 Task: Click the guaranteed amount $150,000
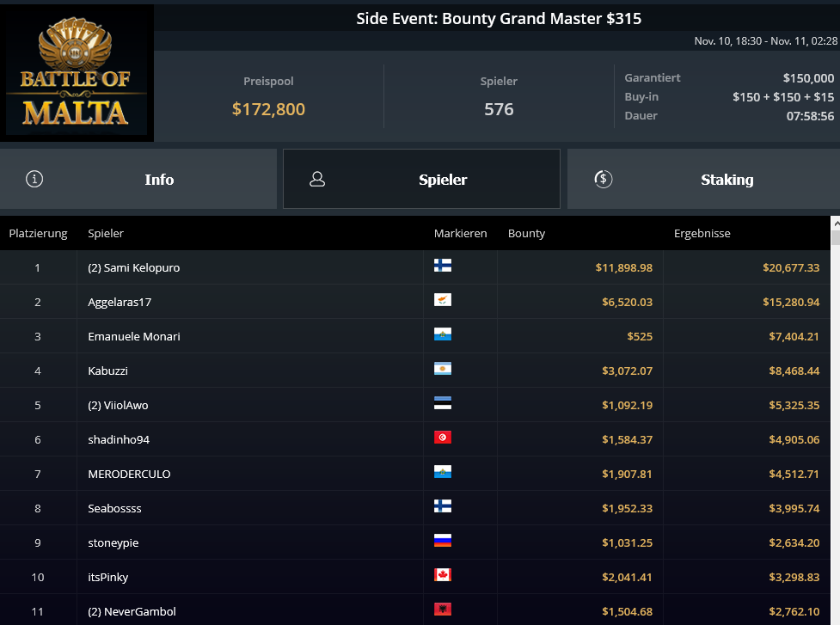[808, 78]
